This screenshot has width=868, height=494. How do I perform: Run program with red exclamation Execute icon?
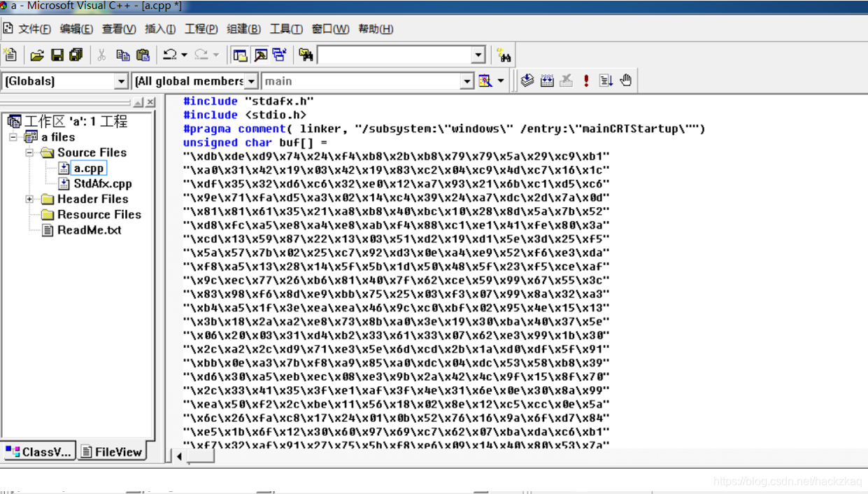586,80
